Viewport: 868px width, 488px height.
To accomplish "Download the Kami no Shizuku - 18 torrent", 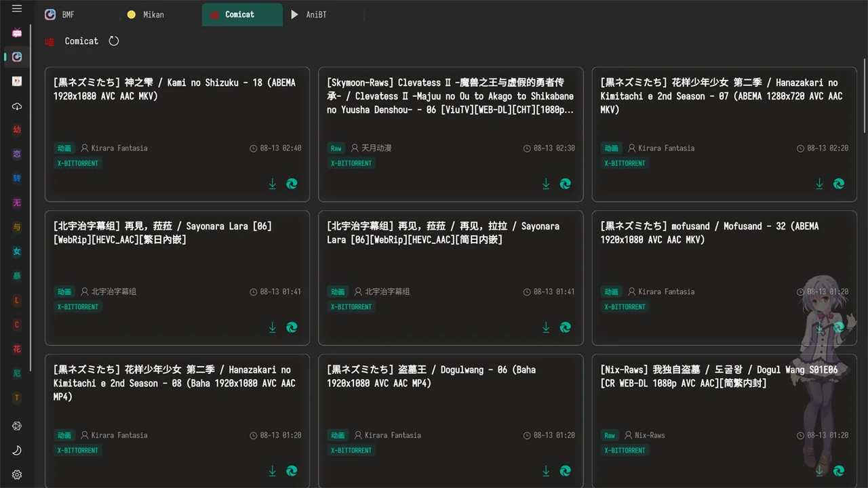I will pos(273,184).
